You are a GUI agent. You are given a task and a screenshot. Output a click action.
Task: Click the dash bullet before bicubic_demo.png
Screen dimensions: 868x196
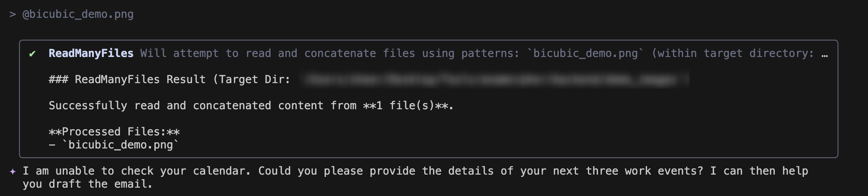(x=52, y=145)
